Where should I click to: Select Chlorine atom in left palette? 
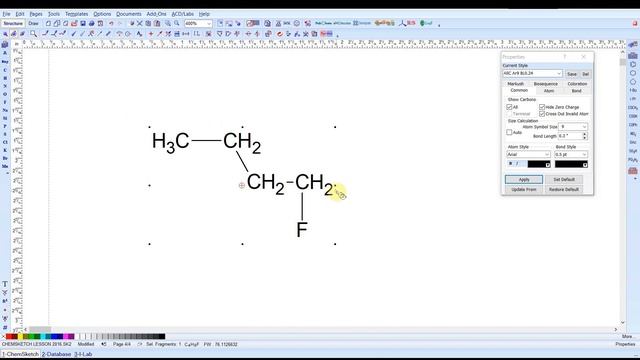tap(5, 142)
